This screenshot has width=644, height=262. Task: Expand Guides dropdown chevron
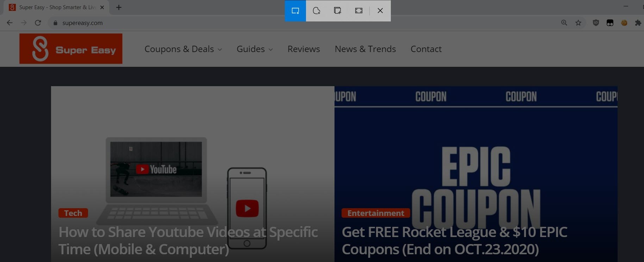270,50
